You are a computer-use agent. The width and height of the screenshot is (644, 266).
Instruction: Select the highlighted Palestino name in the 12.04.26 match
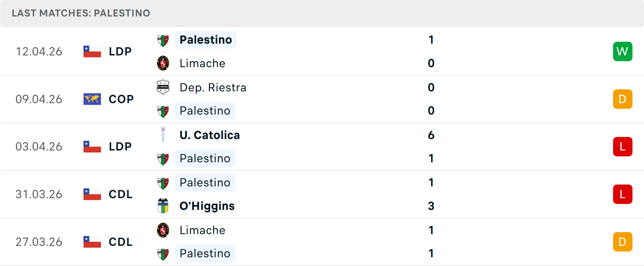pos(206,40)
